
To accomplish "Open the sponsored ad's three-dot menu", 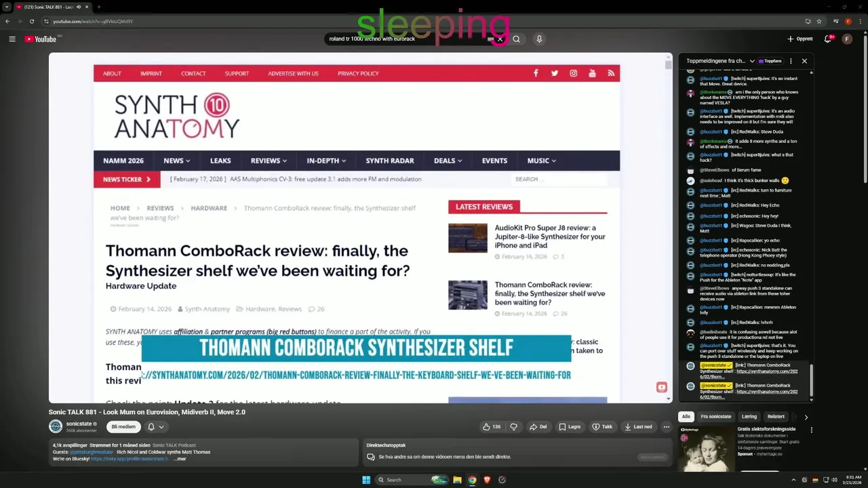I will click(811, 430).
